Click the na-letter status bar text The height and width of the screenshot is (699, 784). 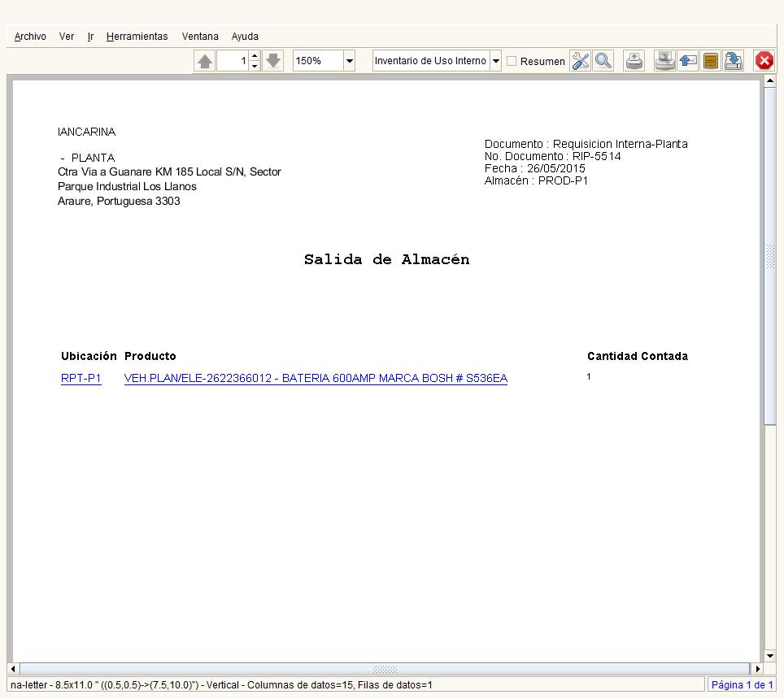(221, 685)
